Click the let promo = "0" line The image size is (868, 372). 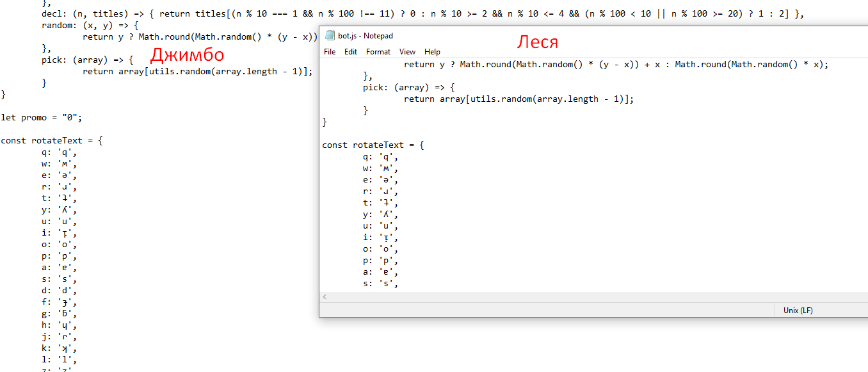click(x=42, y=118)
